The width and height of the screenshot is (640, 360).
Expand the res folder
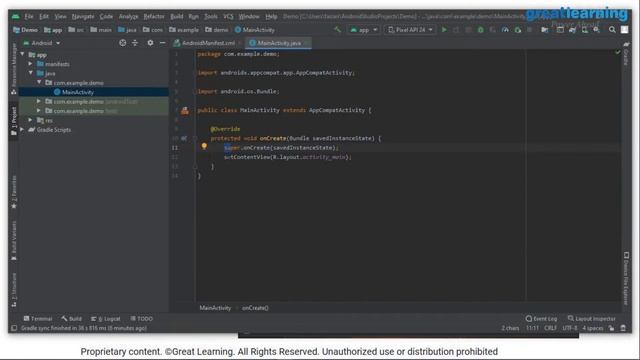tap(31, 120)
